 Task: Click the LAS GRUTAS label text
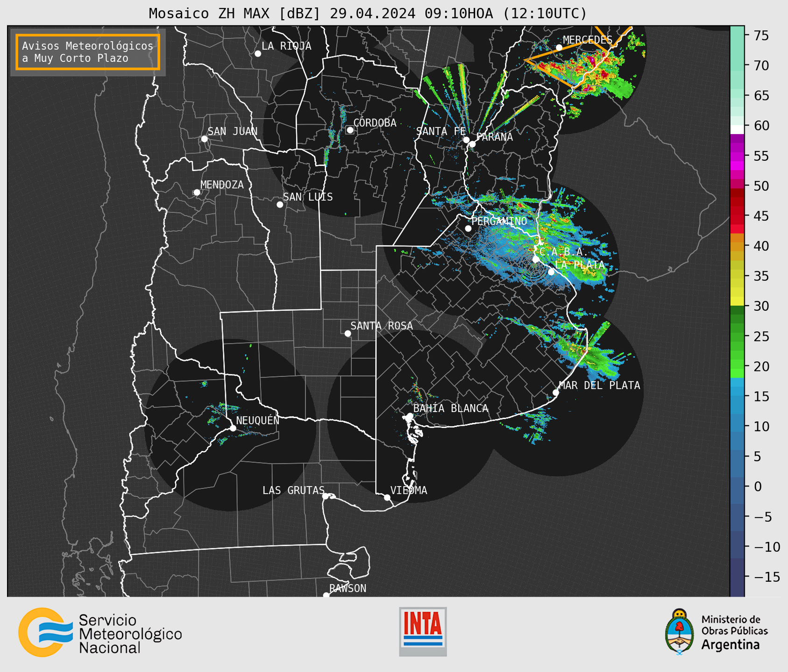[x=293, y=490]
